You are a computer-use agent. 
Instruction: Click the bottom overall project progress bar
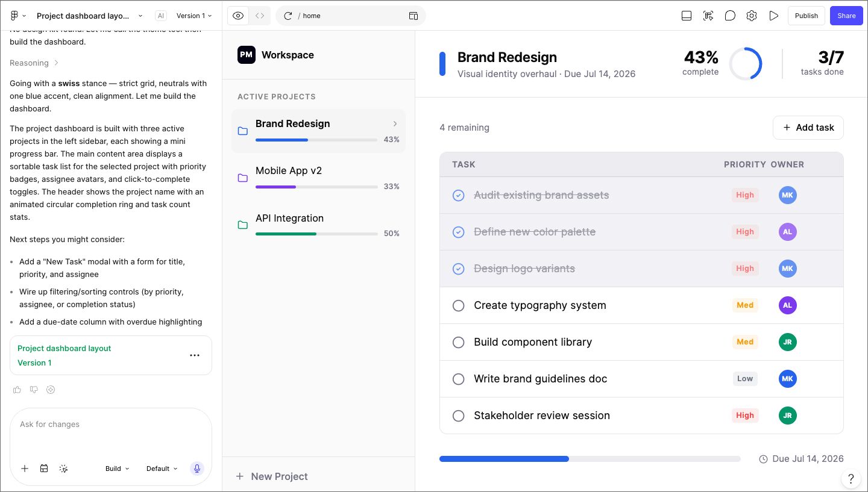click(590, 459)
